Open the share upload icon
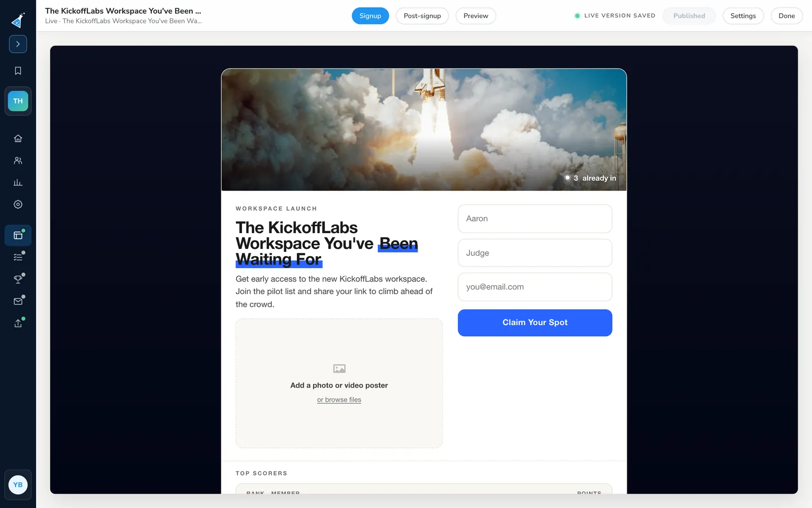This screenshot has width=812, height=508. coord(18,323)
